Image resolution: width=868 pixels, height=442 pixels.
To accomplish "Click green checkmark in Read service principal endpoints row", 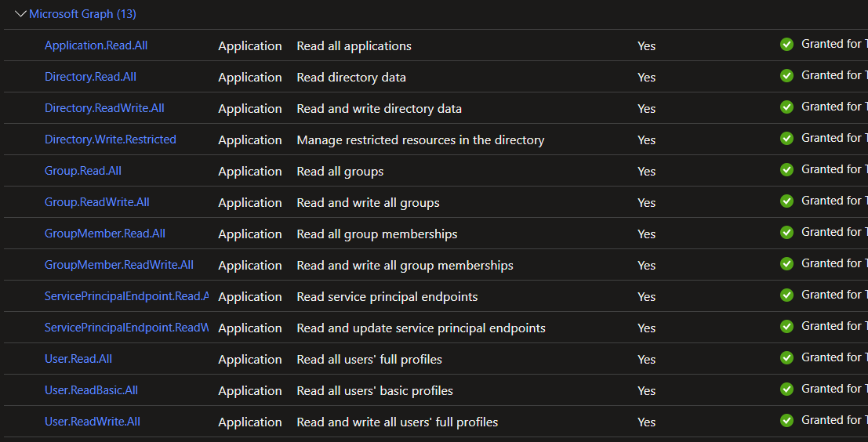I will pos(786,295).
